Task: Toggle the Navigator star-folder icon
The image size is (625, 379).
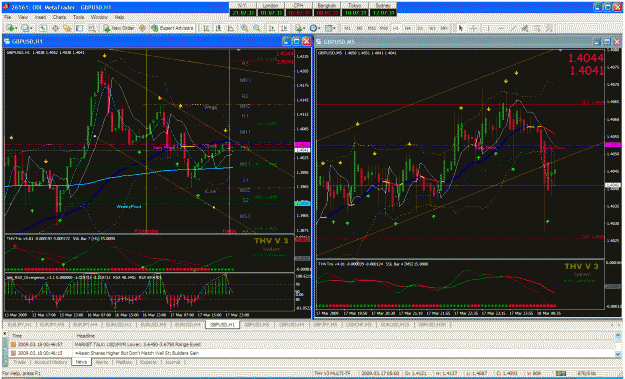Action: [x=67, y=28]
